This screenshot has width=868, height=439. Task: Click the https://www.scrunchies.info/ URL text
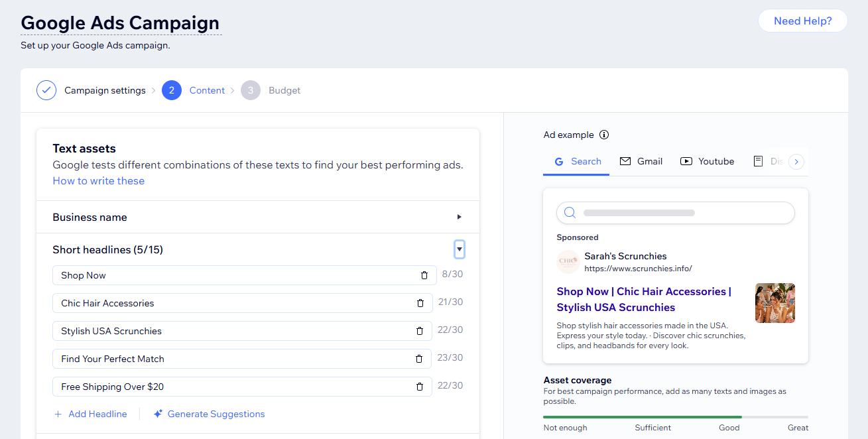[638, 269]
